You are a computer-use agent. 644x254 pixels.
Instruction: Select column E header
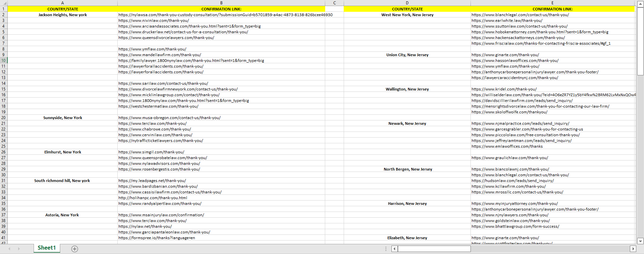553,3
